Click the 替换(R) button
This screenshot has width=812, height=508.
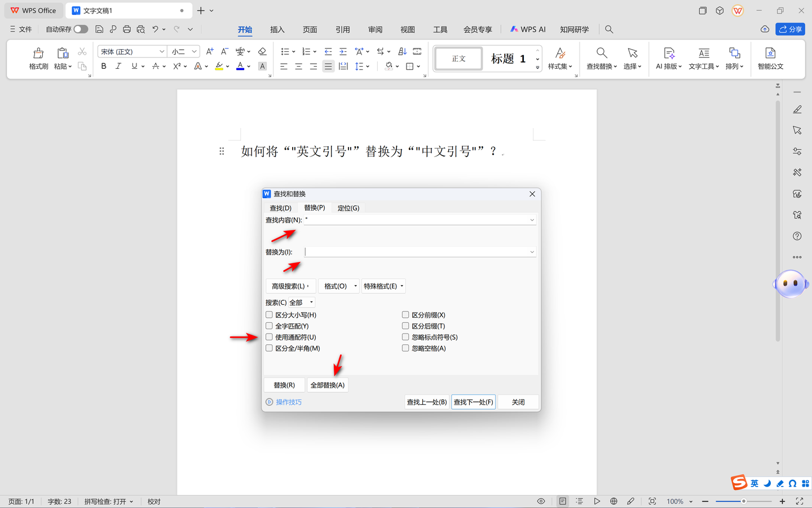click(x=284, y=385)
